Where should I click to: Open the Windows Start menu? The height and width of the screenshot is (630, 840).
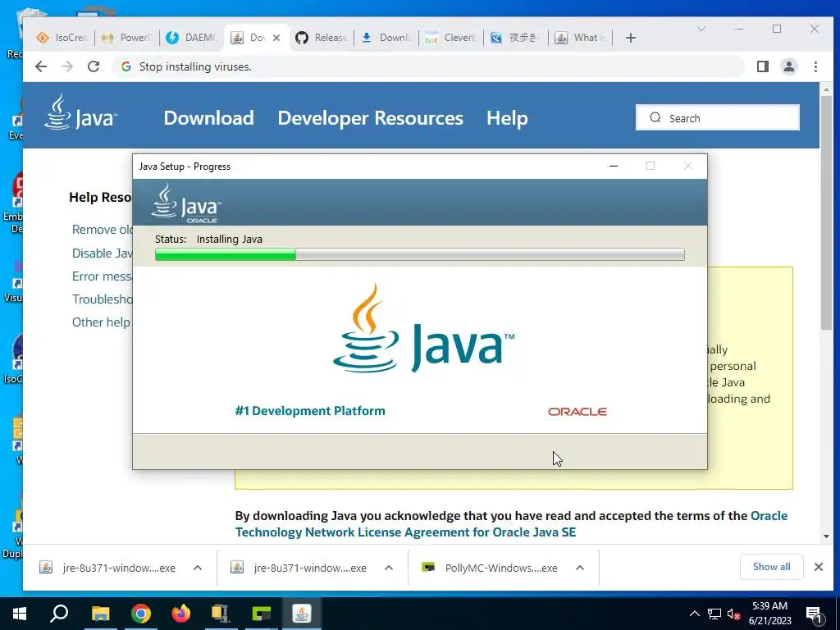(x=20, y=614)
